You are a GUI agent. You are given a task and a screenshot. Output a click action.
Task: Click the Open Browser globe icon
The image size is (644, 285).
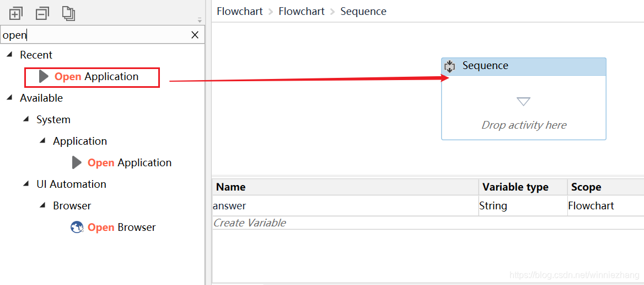click(77, 227)
